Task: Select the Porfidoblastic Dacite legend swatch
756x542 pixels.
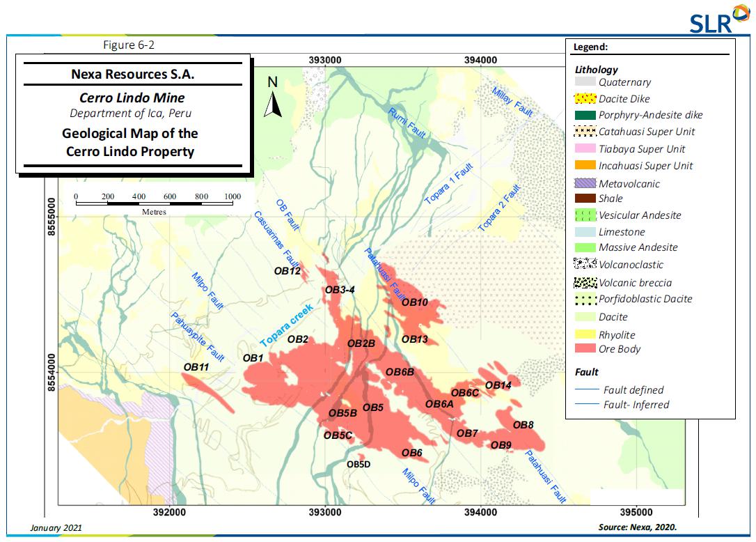Action: click(585, 300)
